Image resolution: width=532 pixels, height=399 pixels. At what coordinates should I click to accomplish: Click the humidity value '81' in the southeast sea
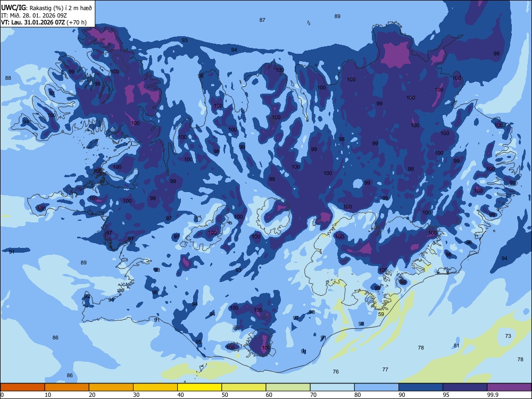[456, 345]
